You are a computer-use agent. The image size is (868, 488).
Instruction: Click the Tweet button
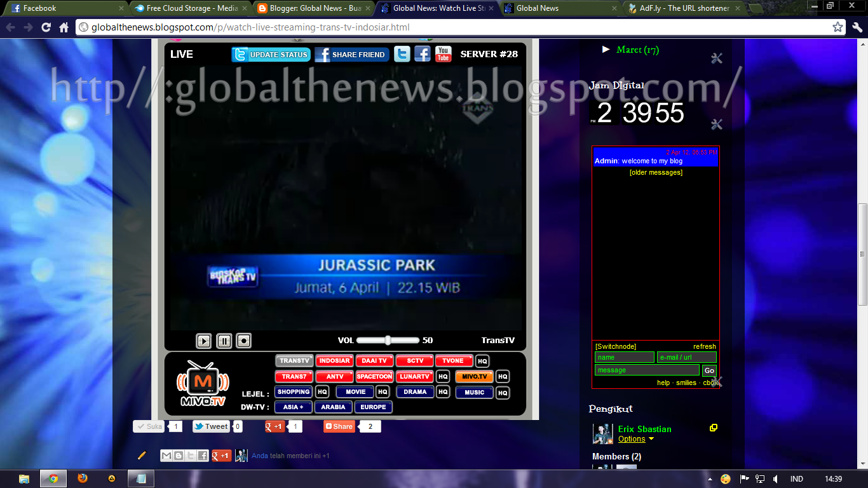(211, 427)
